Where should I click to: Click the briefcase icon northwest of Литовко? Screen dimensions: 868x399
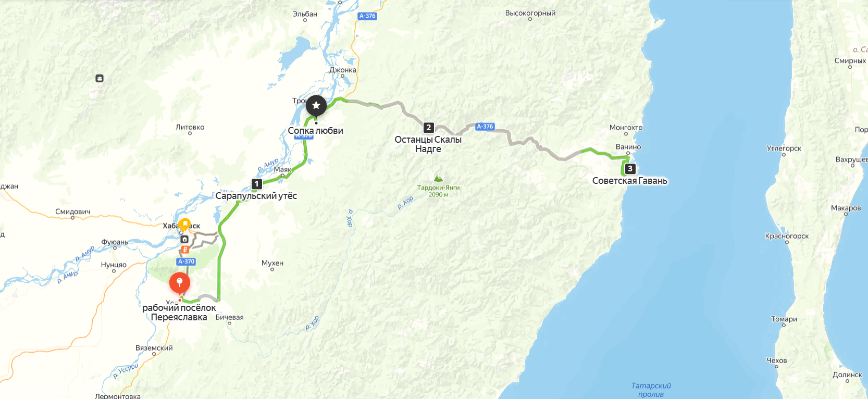(x=100, y=79)
